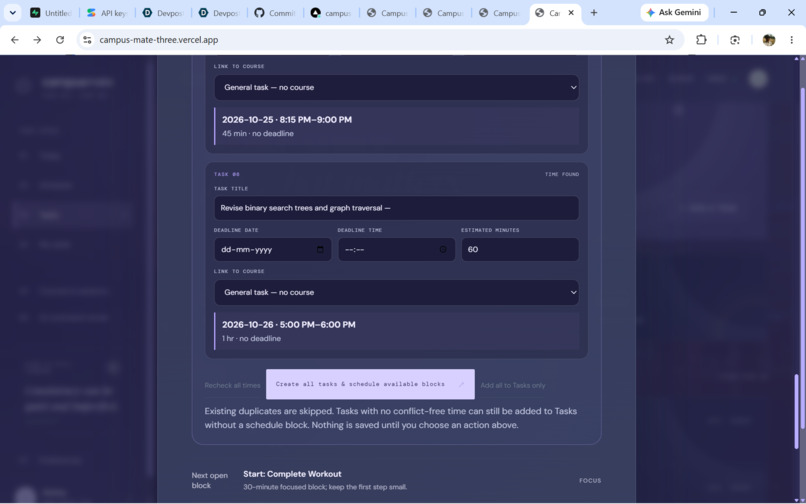Edit the 'Revise binary search trees' task title
This screenshot has height=504, width=806.
coord(396,208)
